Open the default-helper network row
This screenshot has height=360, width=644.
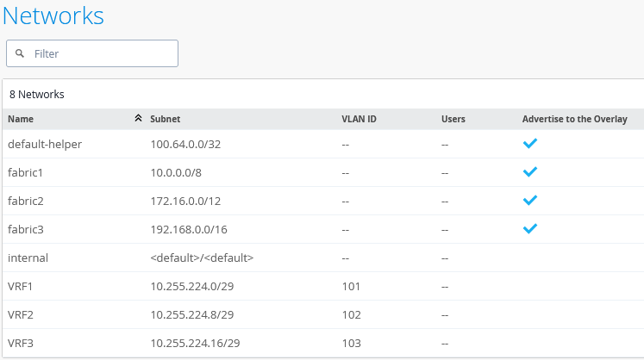coord(322,144)
